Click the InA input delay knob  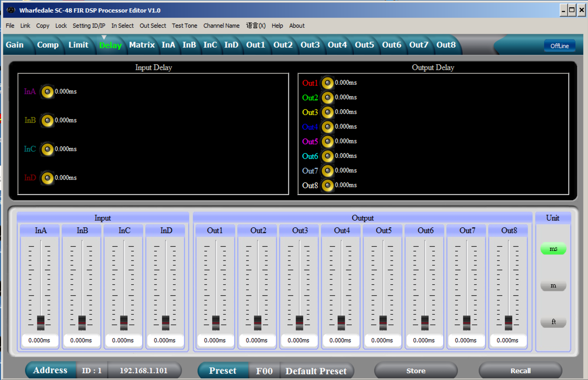47,92
